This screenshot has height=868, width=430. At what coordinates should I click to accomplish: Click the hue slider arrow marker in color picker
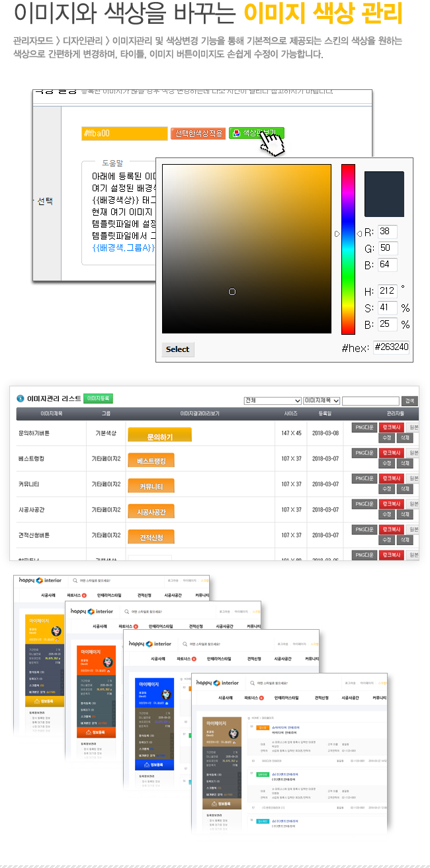coord(337,233)
